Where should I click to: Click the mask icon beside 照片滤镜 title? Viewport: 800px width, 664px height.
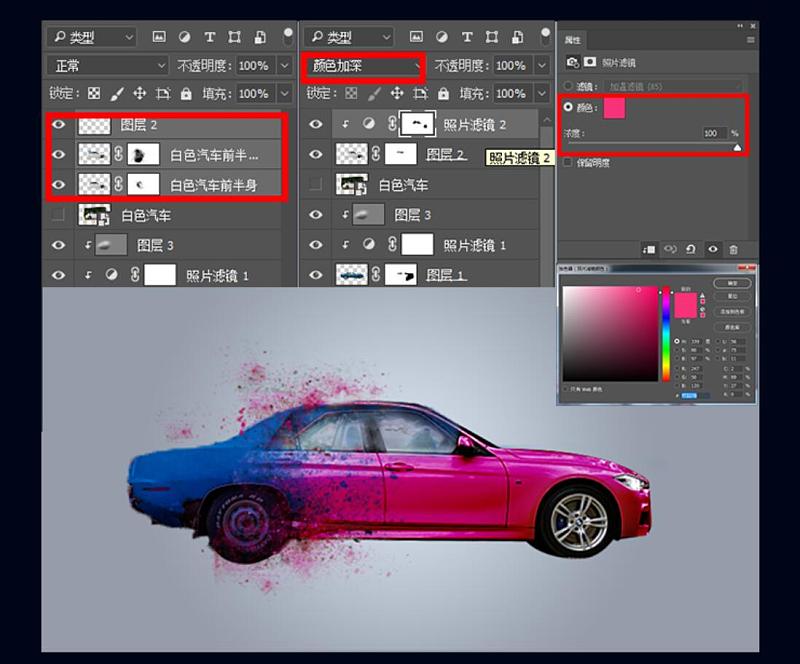pyautogui.click(x=591, y=62)
